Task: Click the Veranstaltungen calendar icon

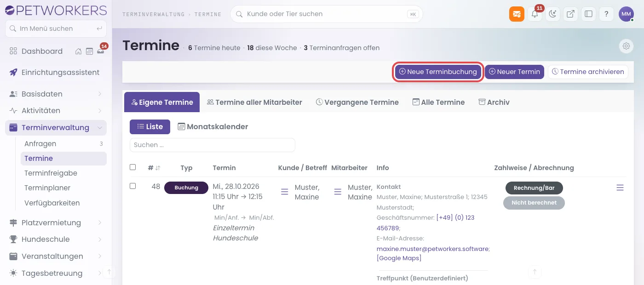Action: pyautogui.click(x=13, y=256)
